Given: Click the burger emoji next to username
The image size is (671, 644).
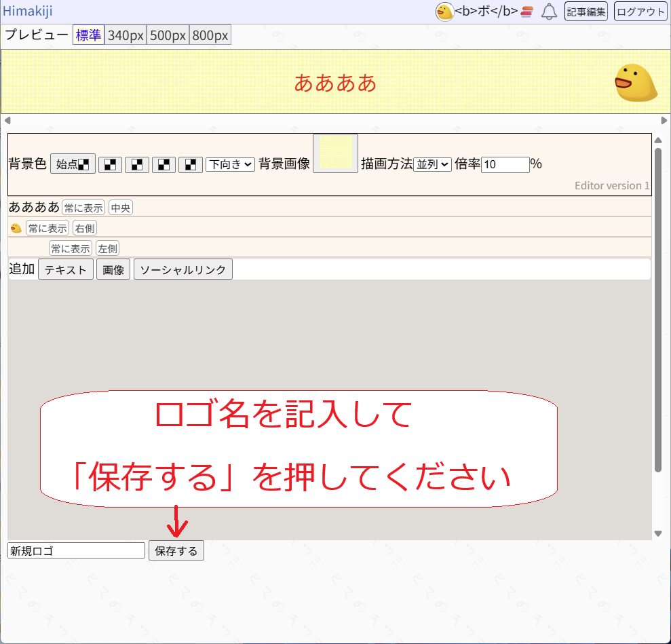Looking at the screenshot, I should 526,12.
